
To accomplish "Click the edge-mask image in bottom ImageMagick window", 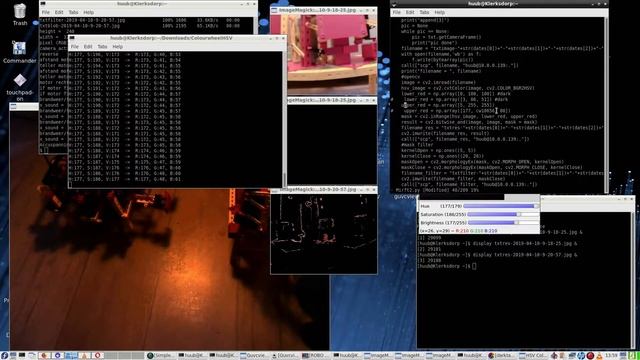I will [324, 233].
